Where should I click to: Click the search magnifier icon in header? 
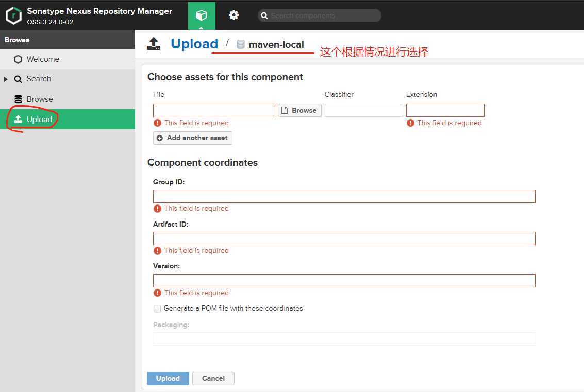pos(264,15)
